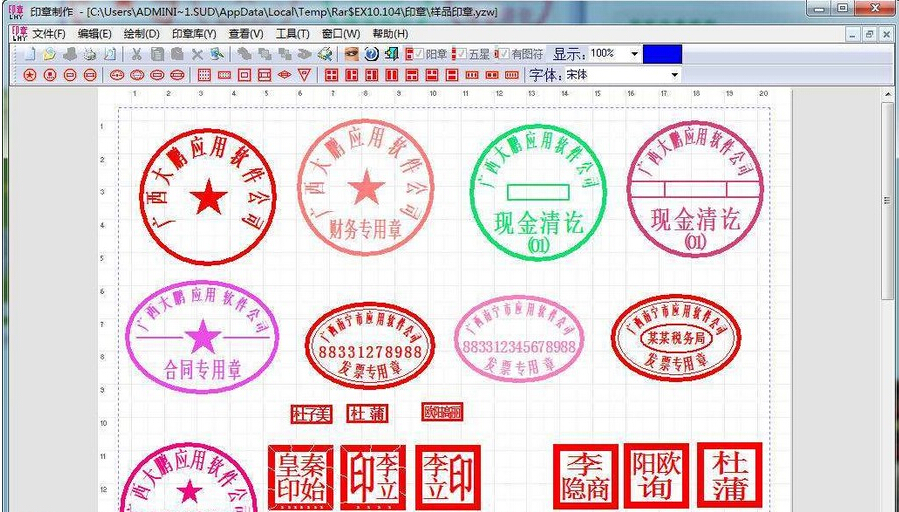Insert fourth oval stamp template
Image resolution: width=899 pixels, height=512 pixels.
coord(178,75)
